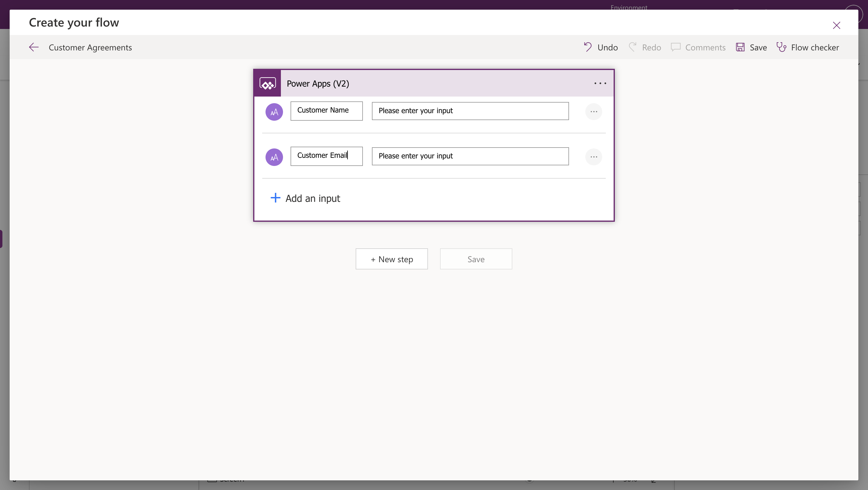This screenshot has width=868, height=490.
Task: Run the Flow checker
Action: click(x=782, y=47)
